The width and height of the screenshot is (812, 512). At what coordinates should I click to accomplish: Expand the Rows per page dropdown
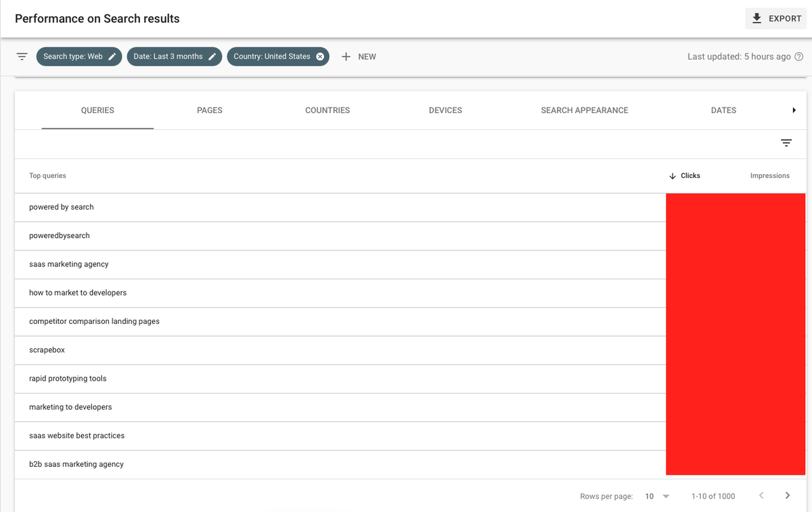point(657,496)
